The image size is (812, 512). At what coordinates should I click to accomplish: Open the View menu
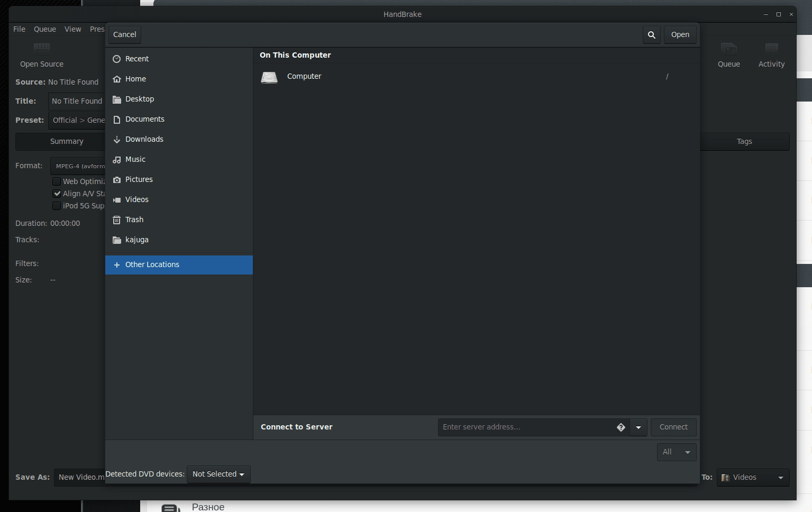(x=73, y=29)
